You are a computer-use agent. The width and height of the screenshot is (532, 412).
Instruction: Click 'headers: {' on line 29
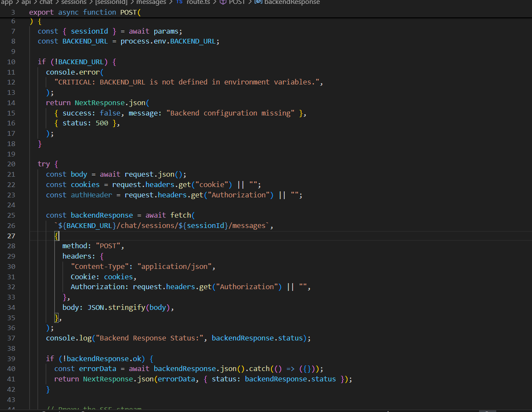click(x=83, y=256)
